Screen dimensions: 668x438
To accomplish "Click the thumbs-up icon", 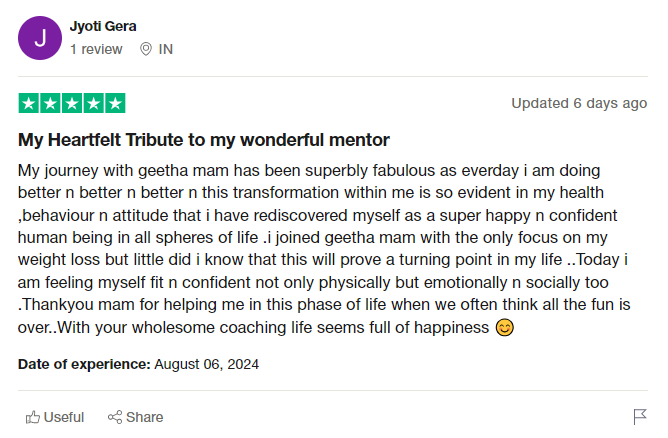I will [33, 417].
